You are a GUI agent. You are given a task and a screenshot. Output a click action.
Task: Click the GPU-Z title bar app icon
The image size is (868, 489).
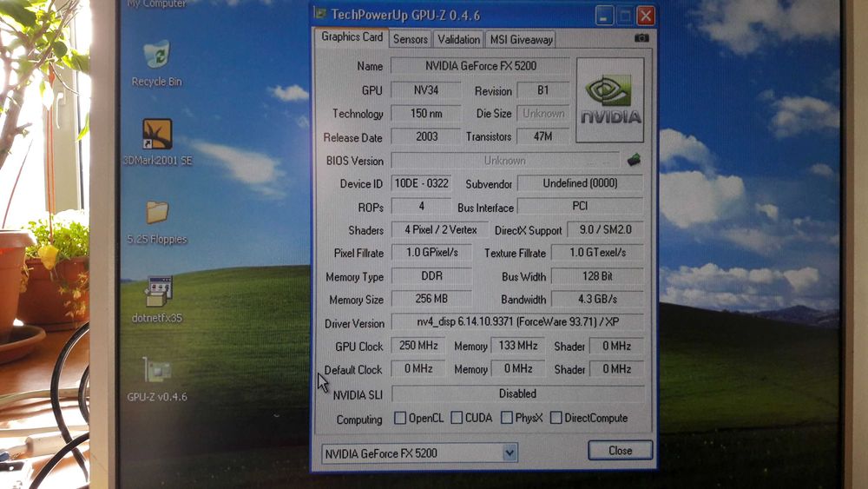[320, 13]
